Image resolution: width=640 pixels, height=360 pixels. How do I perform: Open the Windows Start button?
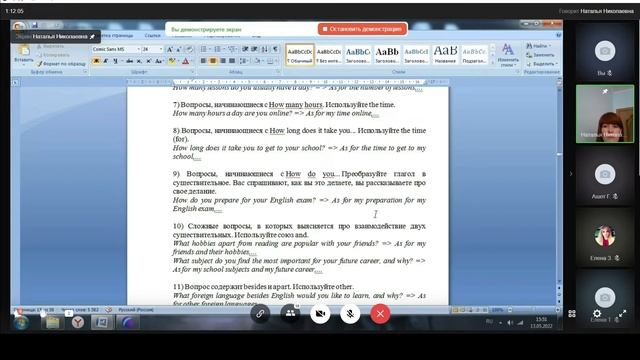pos(20,322)
